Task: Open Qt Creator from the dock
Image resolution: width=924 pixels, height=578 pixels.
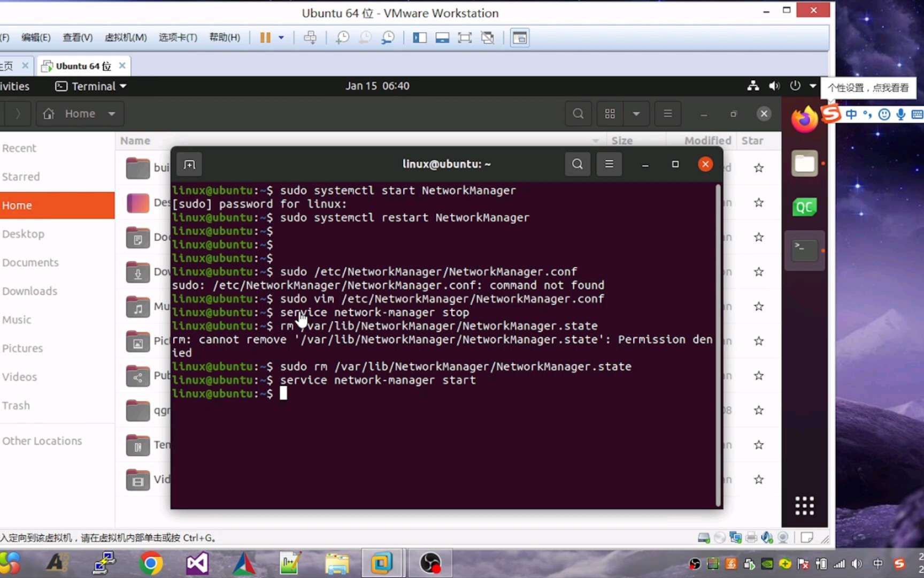Action: (804, 207)
